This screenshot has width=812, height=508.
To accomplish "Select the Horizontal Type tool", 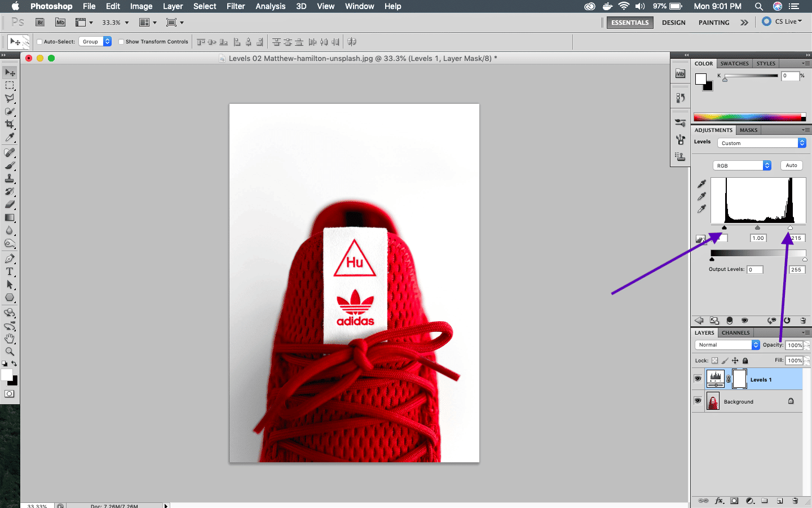I will point(10,271).
